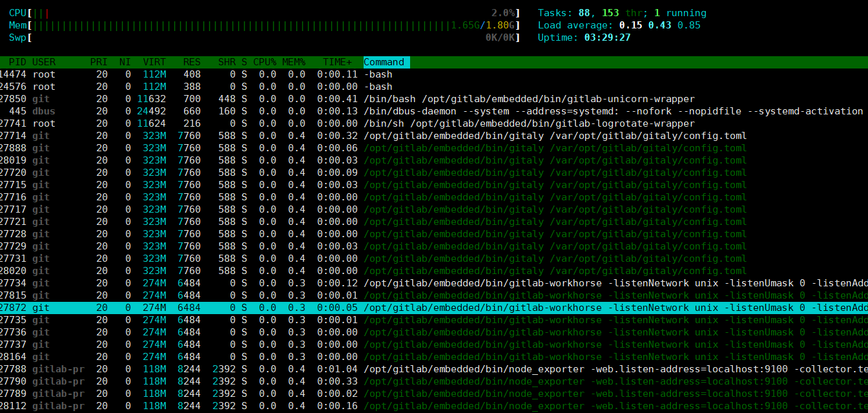Select gitaly thread with PID 28020

coord(434,271)
